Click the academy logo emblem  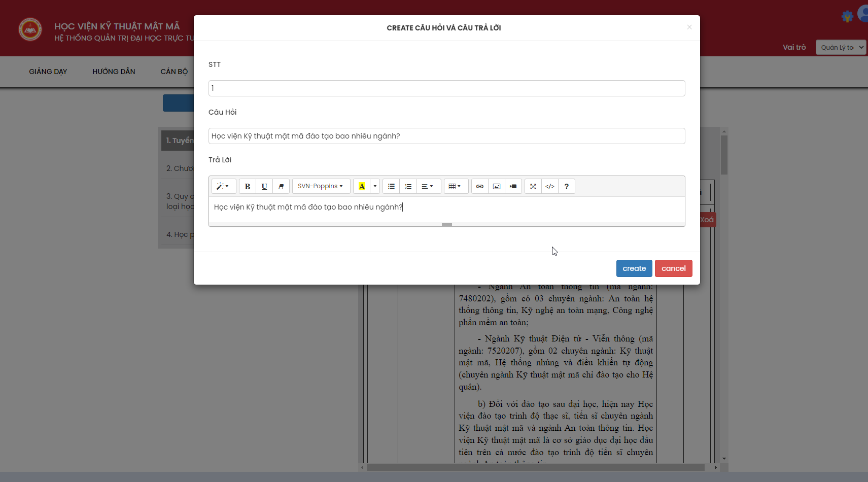pos(30,29)
